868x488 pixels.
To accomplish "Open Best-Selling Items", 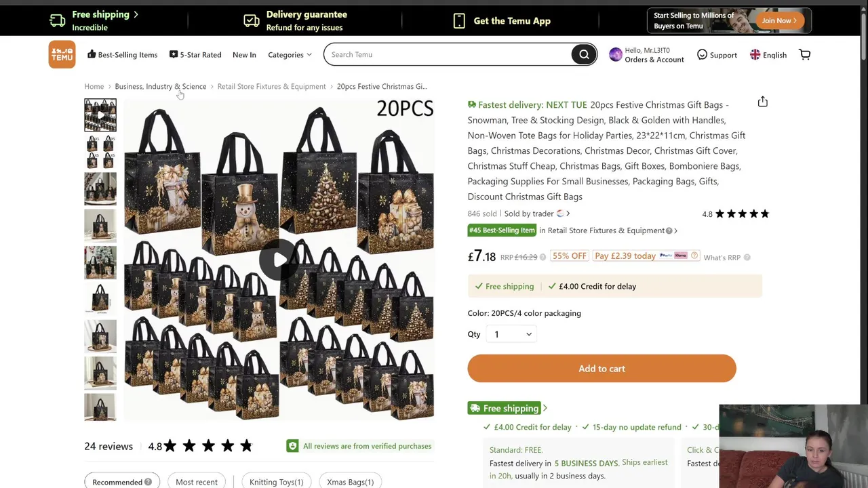I will (122, 55).
